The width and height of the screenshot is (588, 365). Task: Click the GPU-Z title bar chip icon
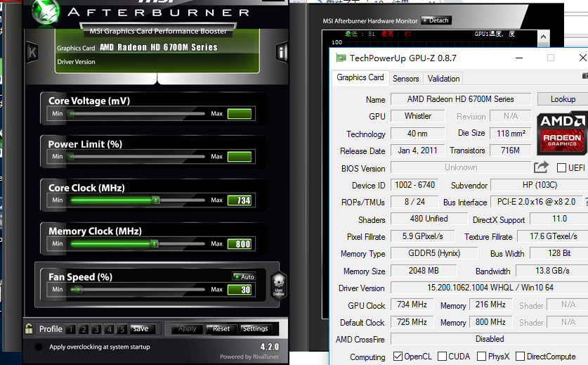pos(341,58)
